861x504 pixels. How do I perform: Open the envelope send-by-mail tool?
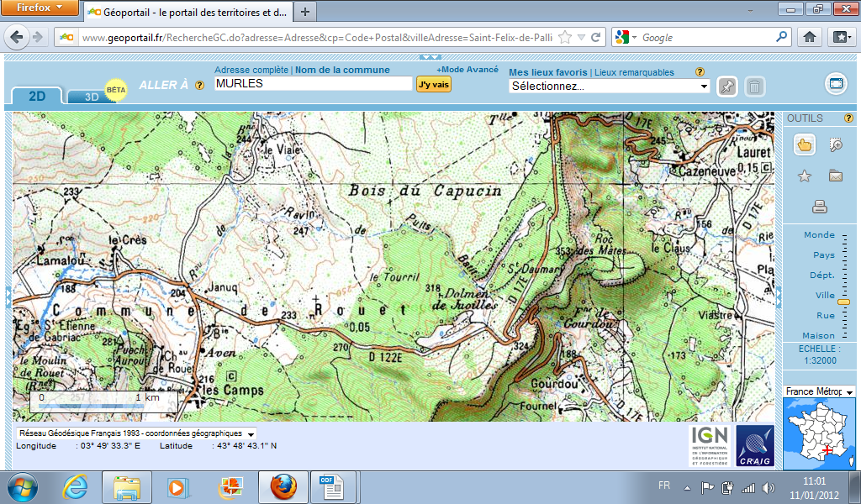[x=836, y=176]
